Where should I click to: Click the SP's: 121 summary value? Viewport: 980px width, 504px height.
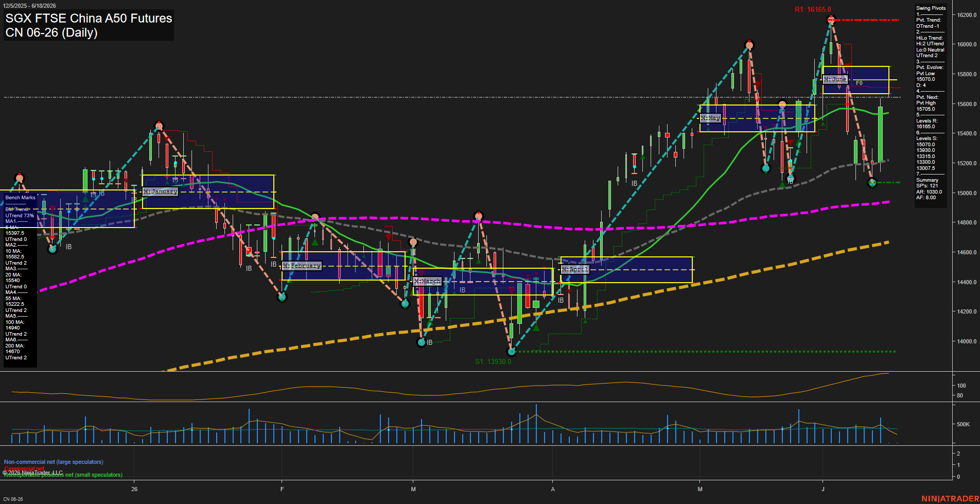tap(927, 186)
